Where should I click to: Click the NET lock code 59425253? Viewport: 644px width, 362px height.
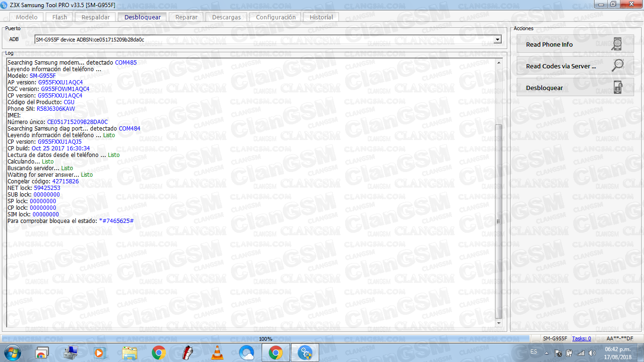[x=47, y=188]
